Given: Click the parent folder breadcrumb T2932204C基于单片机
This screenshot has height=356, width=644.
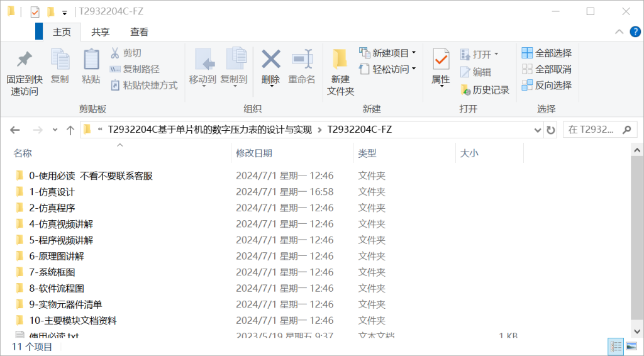Looking at the screenshot, I should [210, 130].
